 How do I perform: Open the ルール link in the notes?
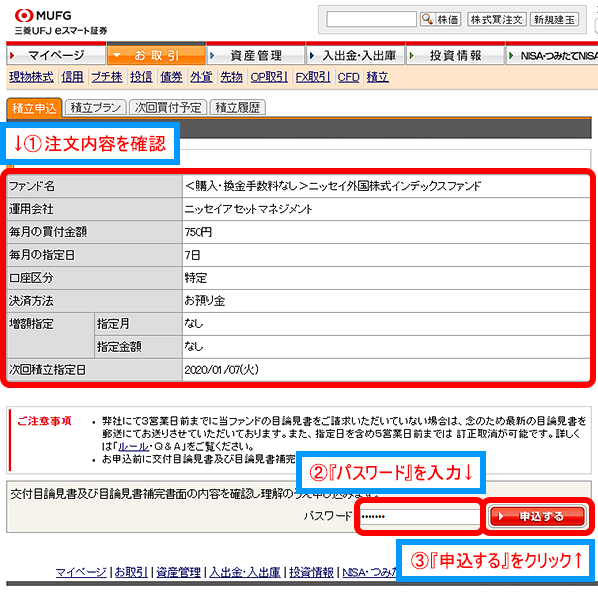tap(133, 447)
